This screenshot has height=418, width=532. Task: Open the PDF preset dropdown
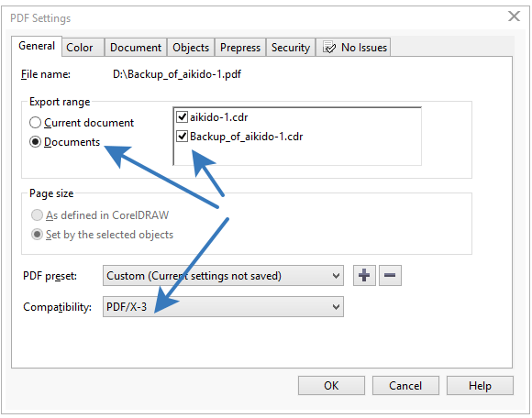coord(223,276)
